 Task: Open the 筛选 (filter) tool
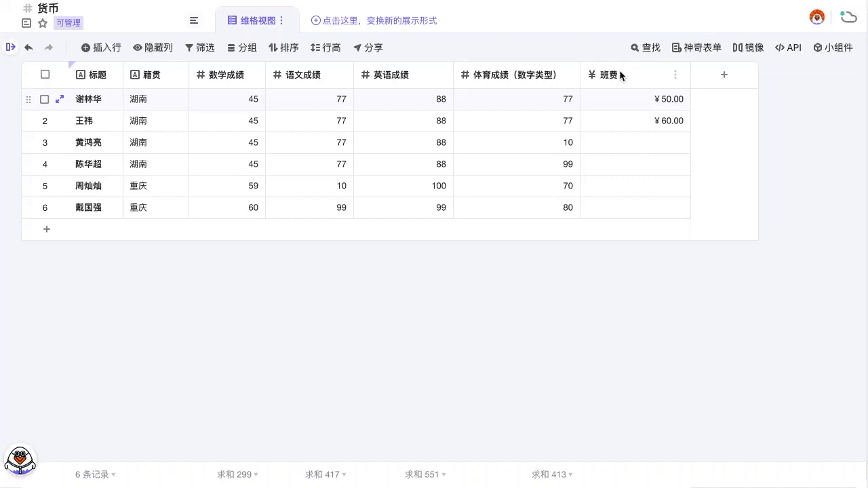click(200, 47)
